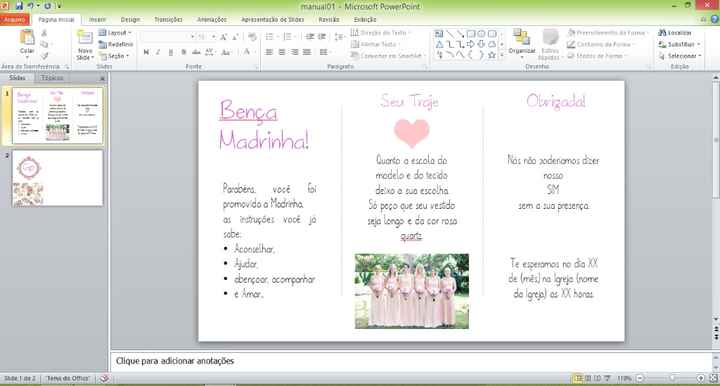The width and height of the screenshot is (720, 386).
Task: Open the line spacing dropdown
Action: 339,37
